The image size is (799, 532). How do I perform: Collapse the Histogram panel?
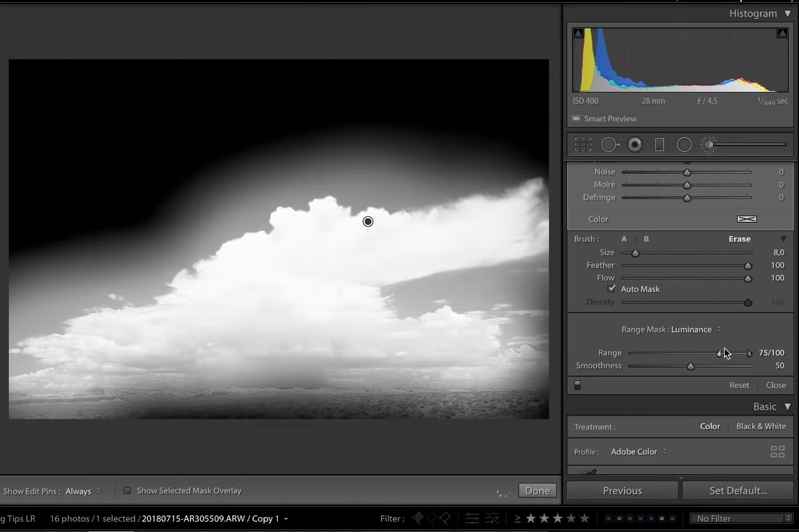788,14
